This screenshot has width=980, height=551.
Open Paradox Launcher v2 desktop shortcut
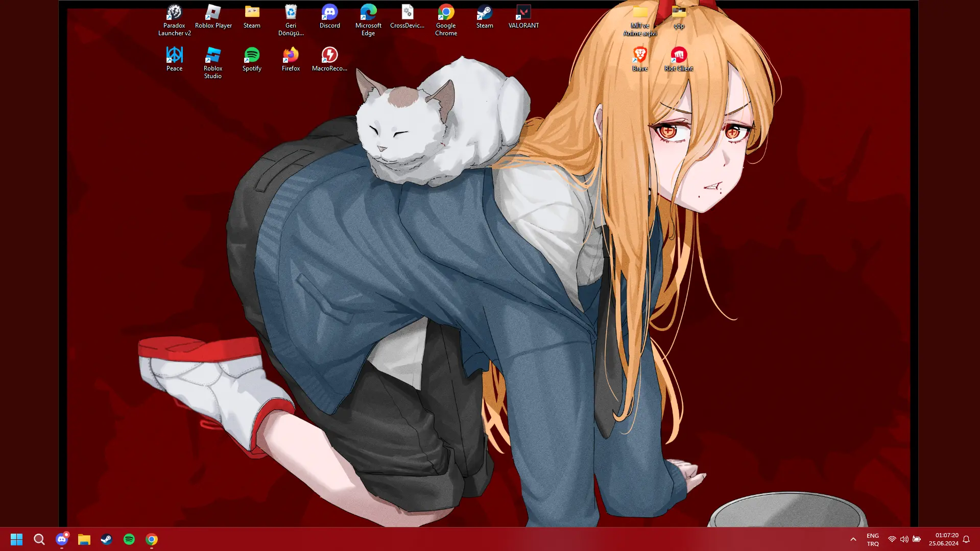[174, 20]
